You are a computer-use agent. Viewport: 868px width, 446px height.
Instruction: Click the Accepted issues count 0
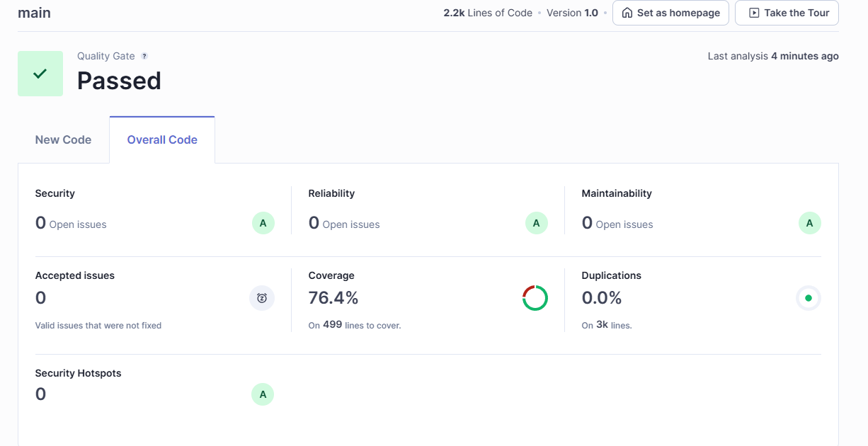click(x=40, y=298)
